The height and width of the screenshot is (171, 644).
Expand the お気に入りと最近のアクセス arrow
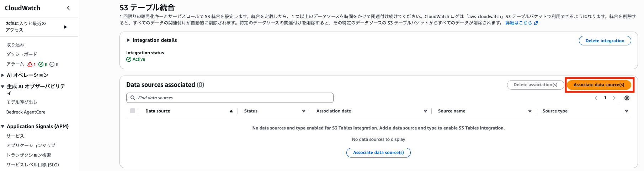(65, 27)
